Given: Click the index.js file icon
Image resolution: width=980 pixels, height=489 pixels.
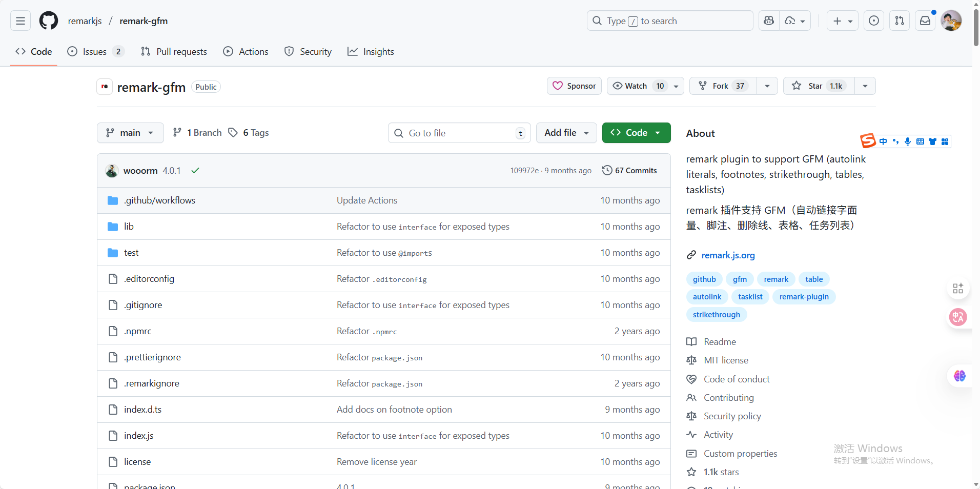Looking at the screenshot, I should click(113, 436).
